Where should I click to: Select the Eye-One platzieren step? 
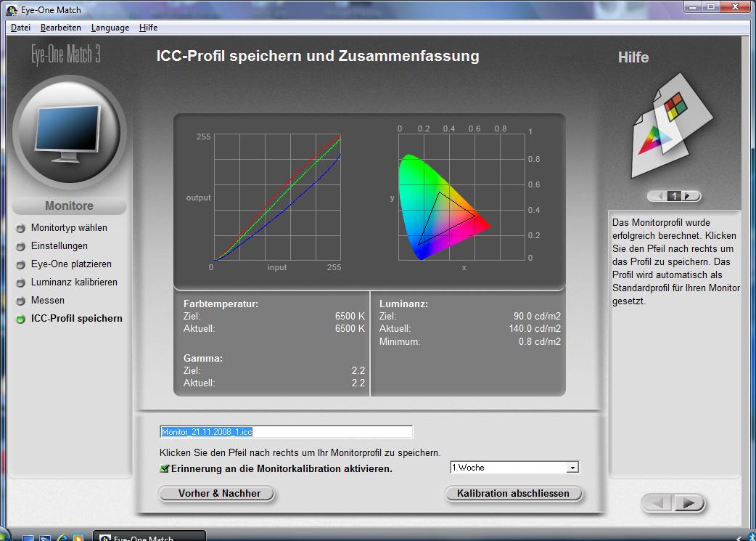[71, 264]
